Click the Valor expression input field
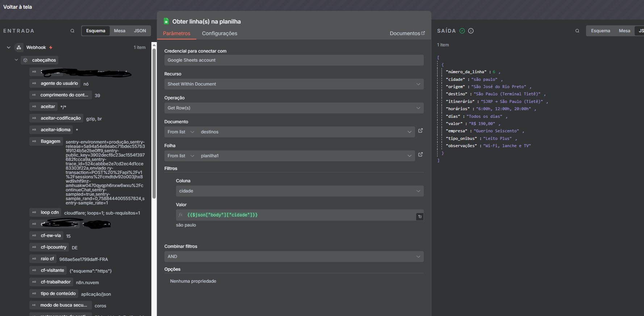The height and width of the screenshot is (316, 644). coord(296,215)
